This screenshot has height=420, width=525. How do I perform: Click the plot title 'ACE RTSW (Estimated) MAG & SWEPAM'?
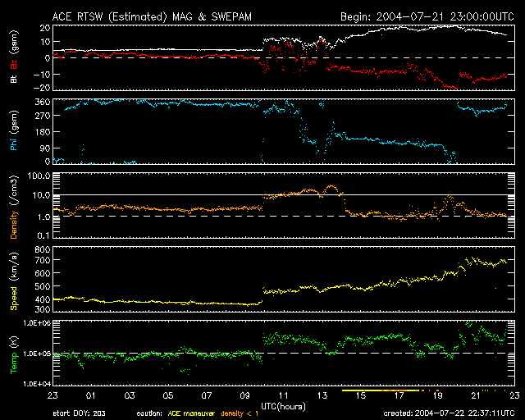click(x=152, y=17)
